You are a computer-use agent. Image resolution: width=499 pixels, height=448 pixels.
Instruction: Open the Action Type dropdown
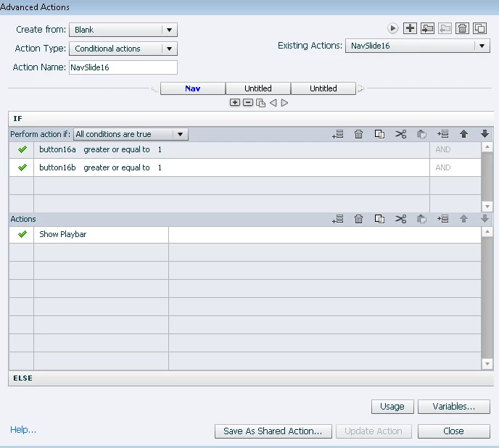[x=123, y=49]
